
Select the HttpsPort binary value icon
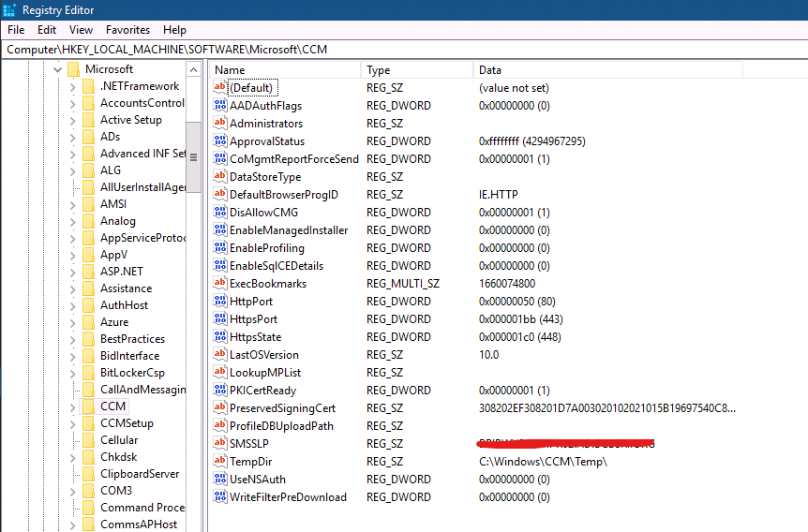tap(220, 318)
